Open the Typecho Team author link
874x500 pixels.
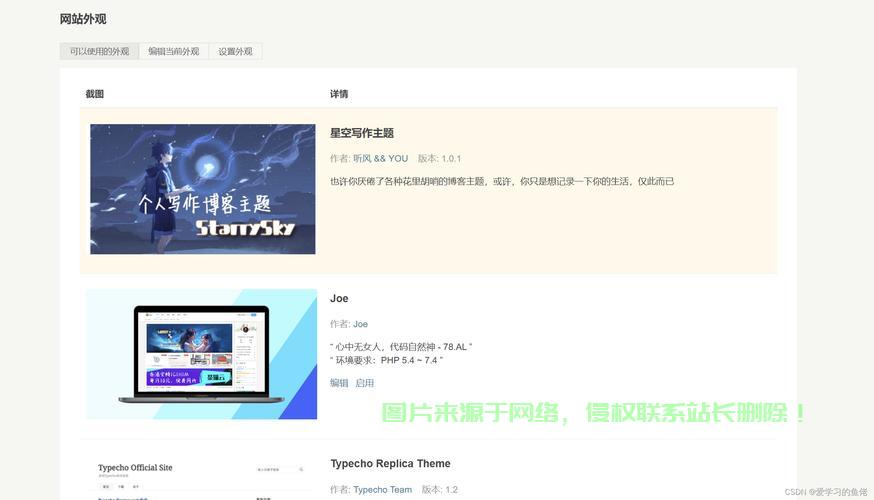point(382,490)
